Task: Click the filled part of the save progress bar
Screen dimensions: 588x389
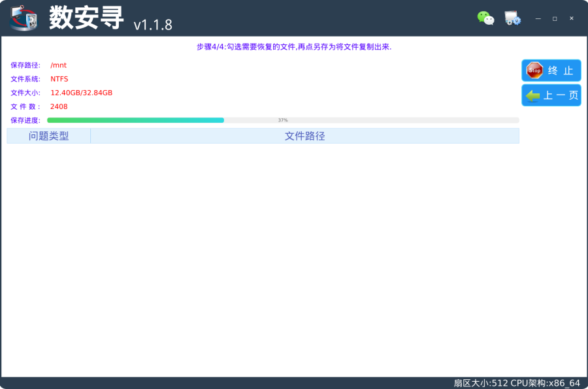Action: (x=135, y=120)
